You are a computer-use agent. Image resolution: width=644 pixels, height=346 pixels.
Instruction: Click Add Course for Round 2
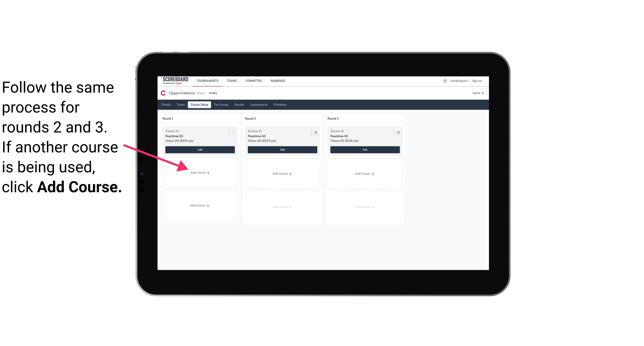coord(282,173)
